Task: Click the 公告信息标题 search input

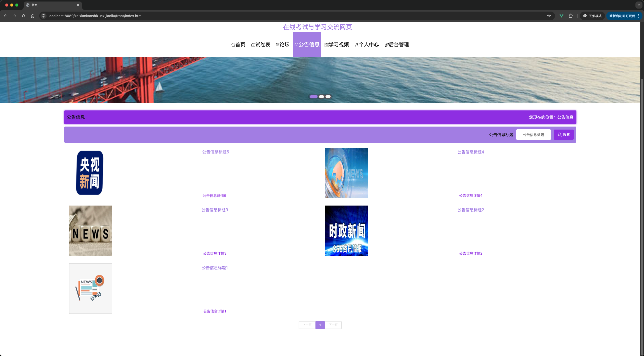Action: 533,135
